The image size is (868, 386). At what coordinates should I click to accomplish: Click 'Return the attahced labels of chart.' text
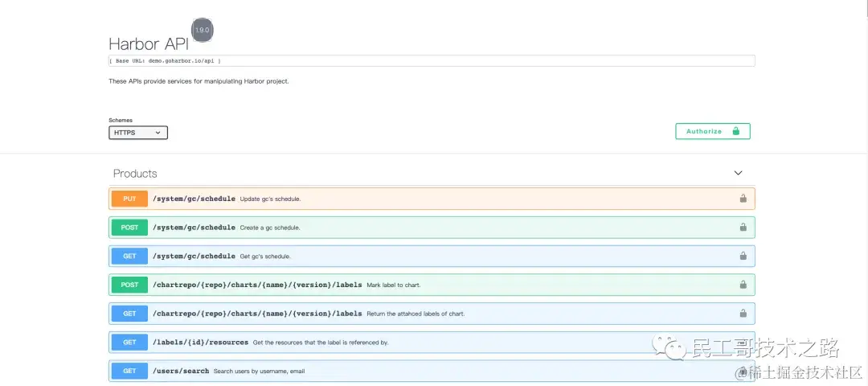(x=416, y=314)
